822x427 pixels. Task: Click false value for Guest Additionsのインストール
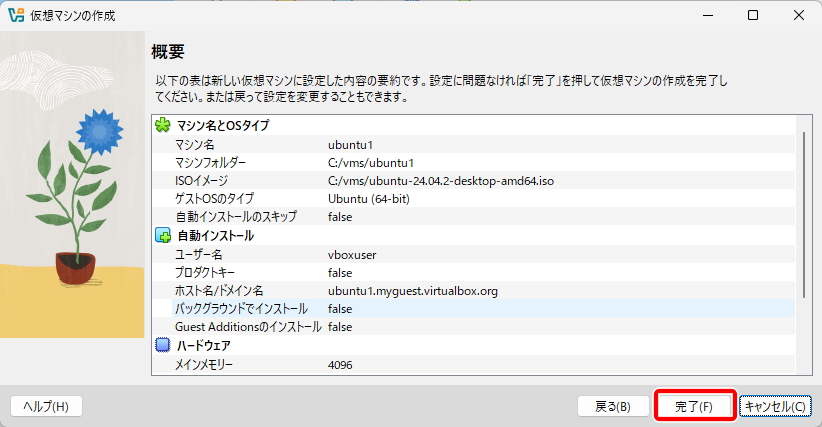coord(340,327)
